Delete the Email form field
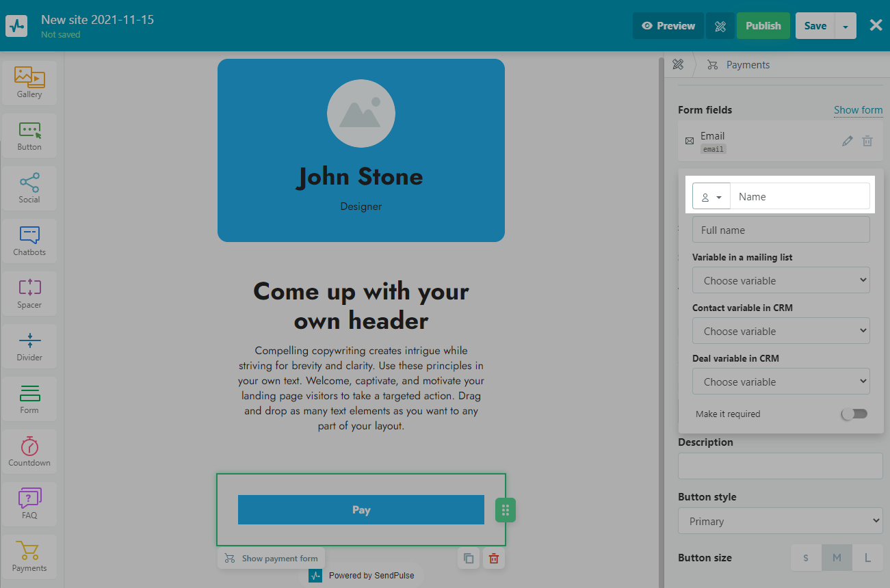This screenshot has width=890, height=588. (x=867, y=141)
